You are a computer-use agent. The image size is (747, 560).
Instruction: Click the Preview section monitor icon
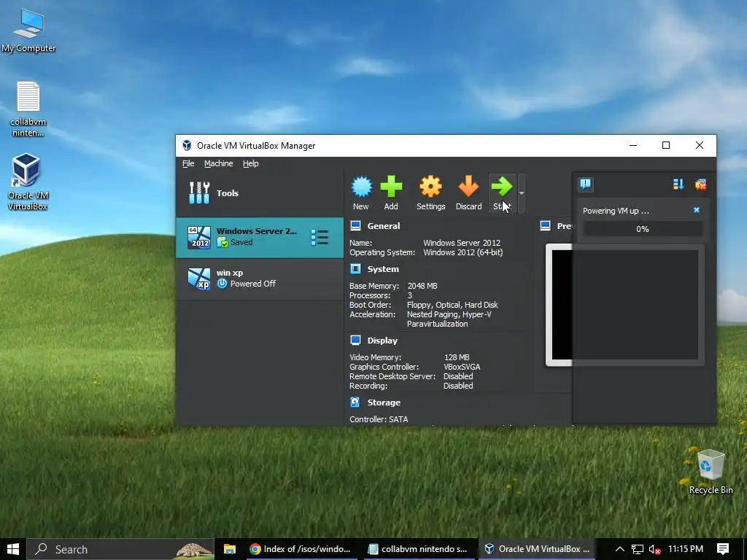point(546,226)
